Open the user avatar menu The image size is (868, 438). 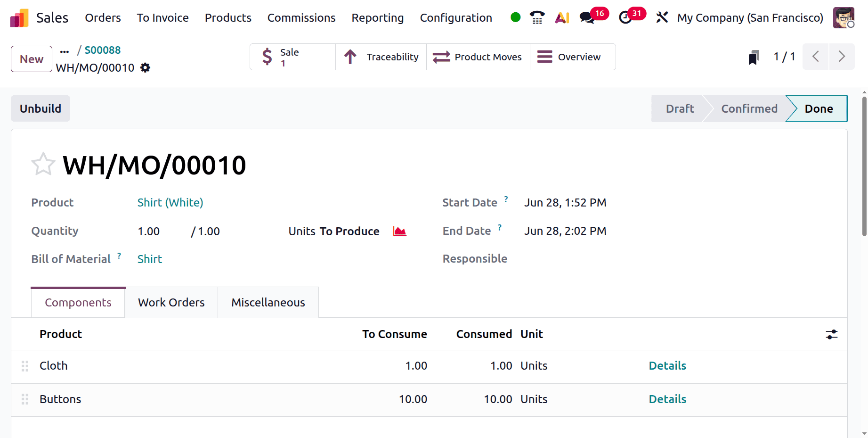(844, 17)
